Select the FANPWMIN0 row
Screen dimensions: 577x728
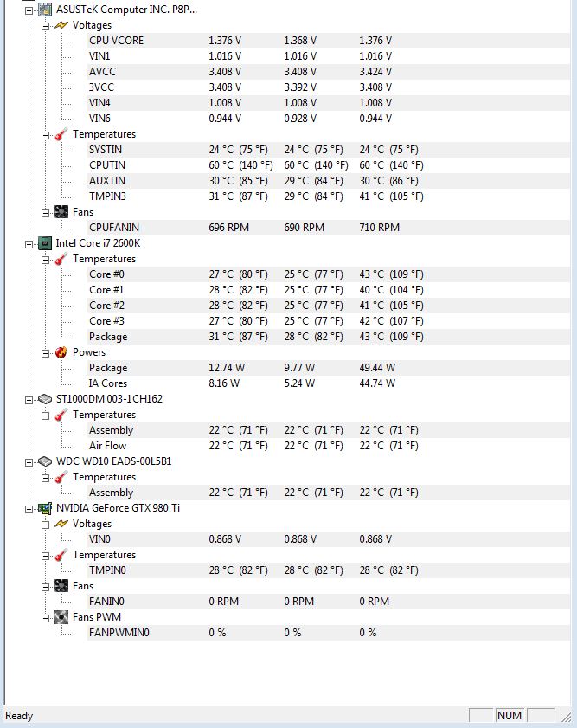(x=329, y=633)
